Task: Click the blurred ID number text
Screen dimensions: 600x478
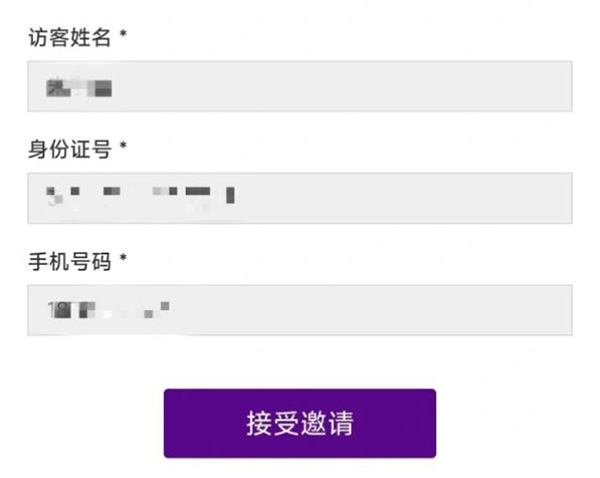Action: (x=140, y=193)
